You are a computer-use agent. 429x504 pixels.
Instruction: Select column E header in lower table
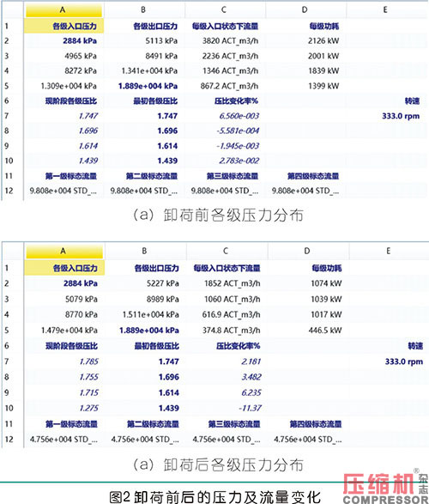point(389,251)
